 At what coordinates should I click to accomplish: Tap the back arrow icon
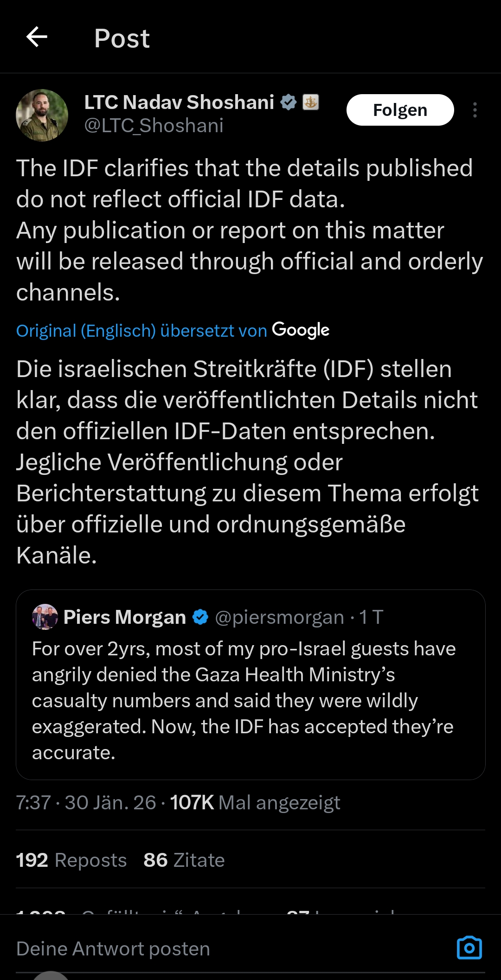37,37
